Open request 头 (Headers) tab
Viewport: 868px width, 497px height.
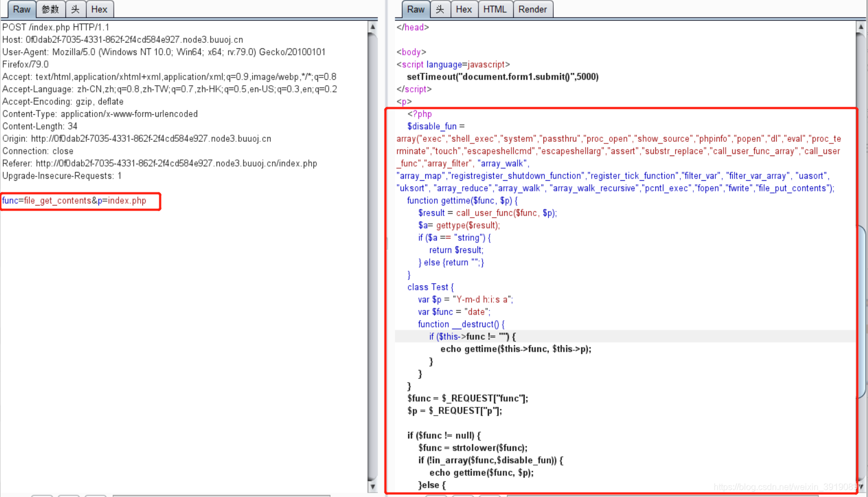[x=75, y=9]
